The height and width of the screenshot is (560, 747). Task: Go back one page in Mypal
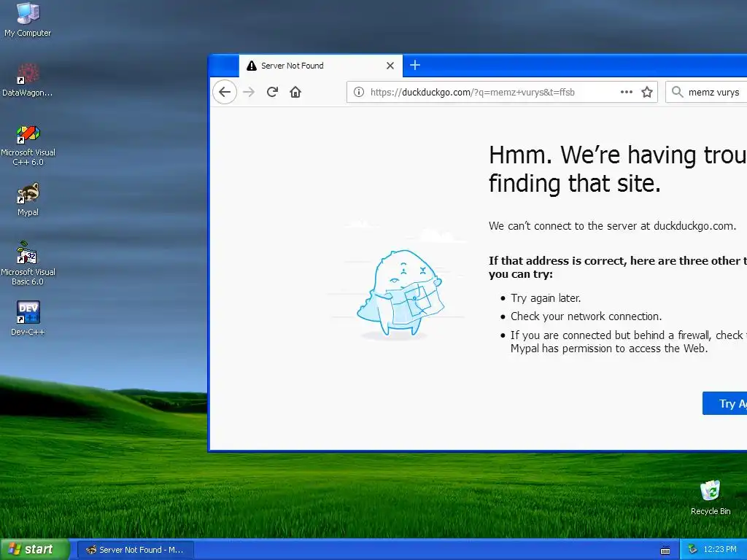click(x=225, y=92)
